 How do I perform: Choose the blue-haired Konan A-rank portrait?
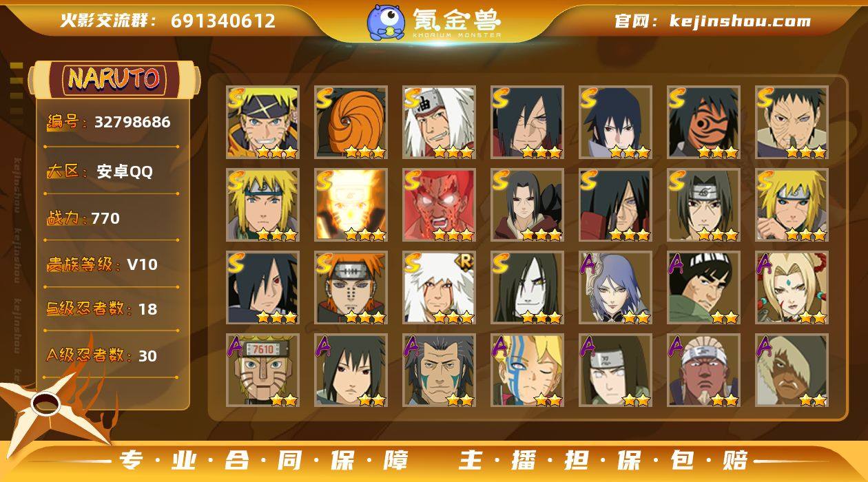pos(616,288)
